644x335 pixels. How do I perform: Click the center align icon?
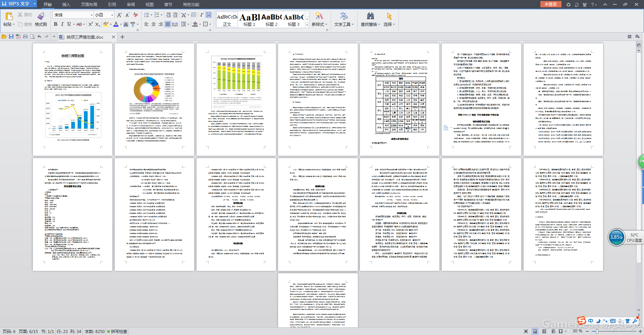[154, 24]
